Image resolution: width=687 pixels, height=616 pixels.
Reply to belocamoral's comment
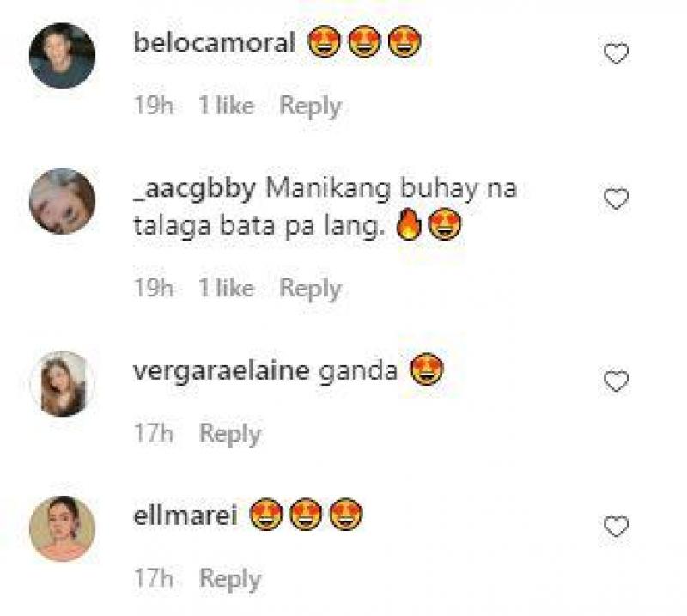coord(310,107)
